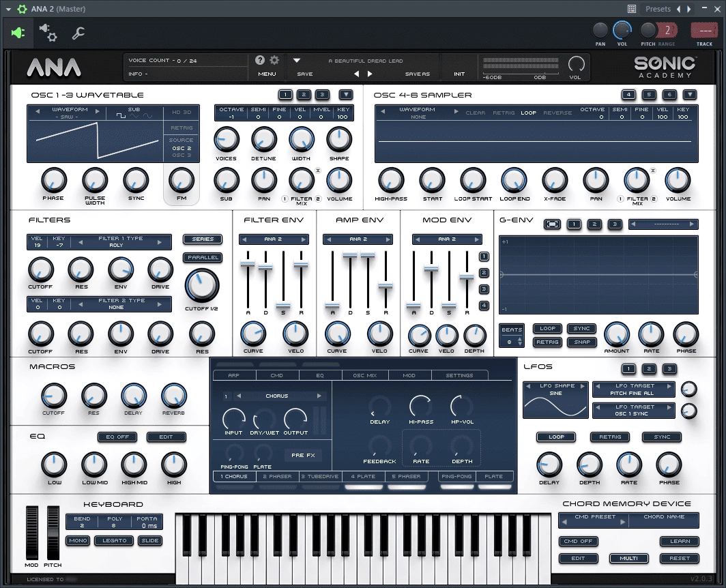This screenshot has height=588, width=726.
Task: Switch to the ARP tab
Action: (x=234, y=375)
